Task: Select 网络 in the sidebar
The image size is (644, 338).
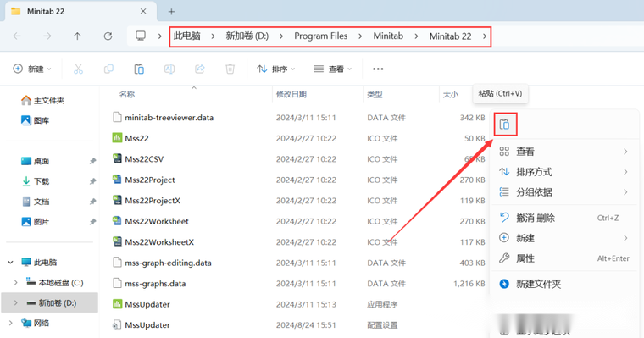Action: coord(36,323)
